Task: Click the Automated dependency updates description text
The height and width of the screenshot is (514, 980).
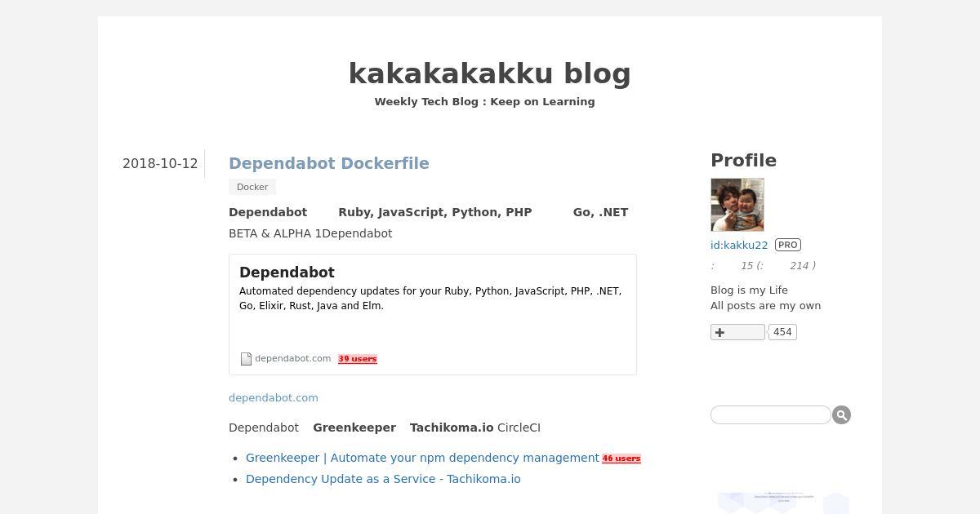Action: click(x=430, y=299)
